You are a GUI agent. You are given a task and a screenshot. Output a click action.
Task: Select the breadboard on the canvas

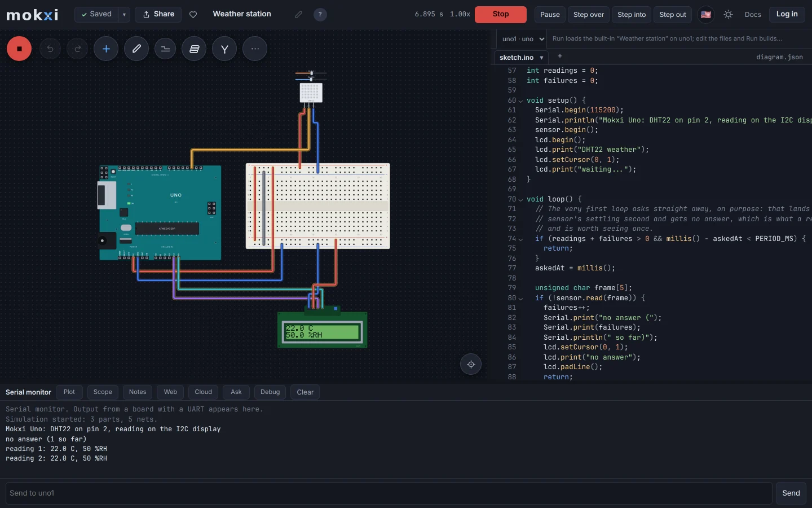pos(318,206)
